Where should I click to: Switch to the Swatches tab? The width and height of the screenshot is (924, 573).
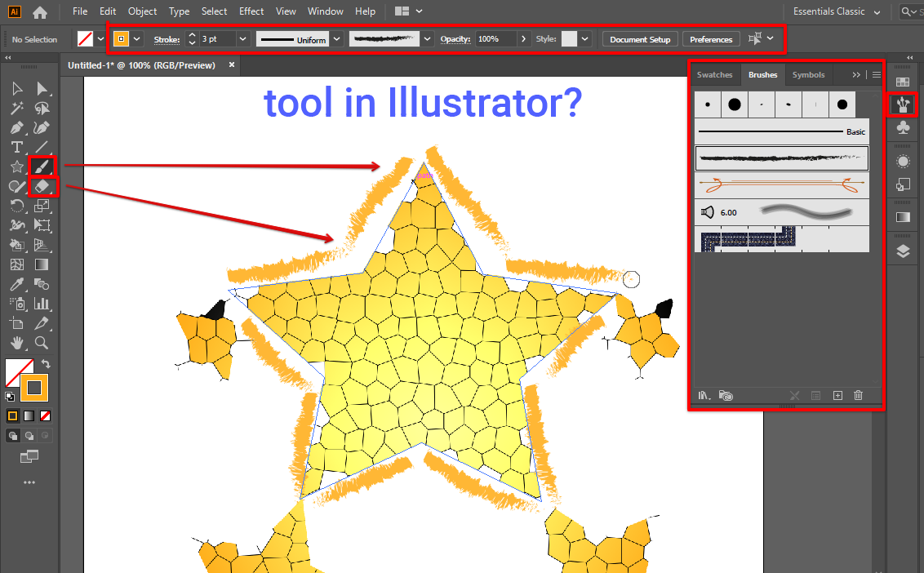tap(714, 75)
